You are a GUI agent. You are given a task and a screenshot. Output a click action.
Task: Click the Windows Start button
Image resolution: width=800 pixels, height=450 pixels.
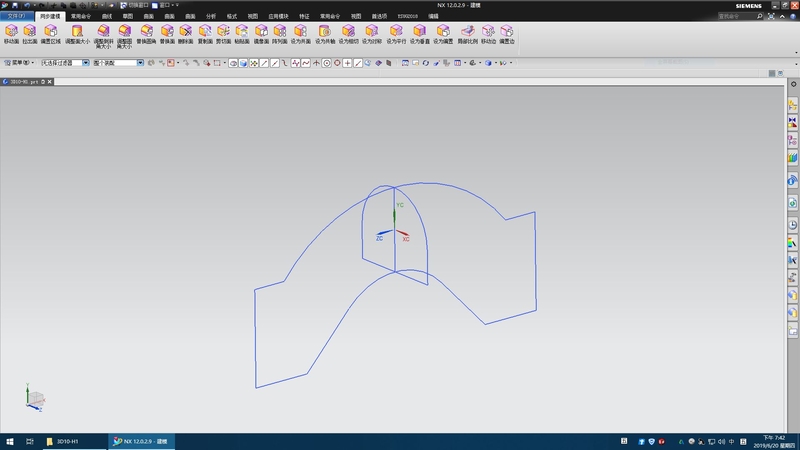coord(8,441)
